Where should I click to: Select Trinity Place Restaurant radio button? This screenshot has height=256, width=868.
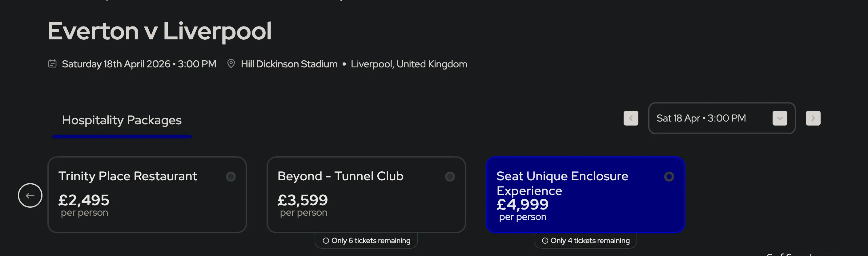[231, 177]
